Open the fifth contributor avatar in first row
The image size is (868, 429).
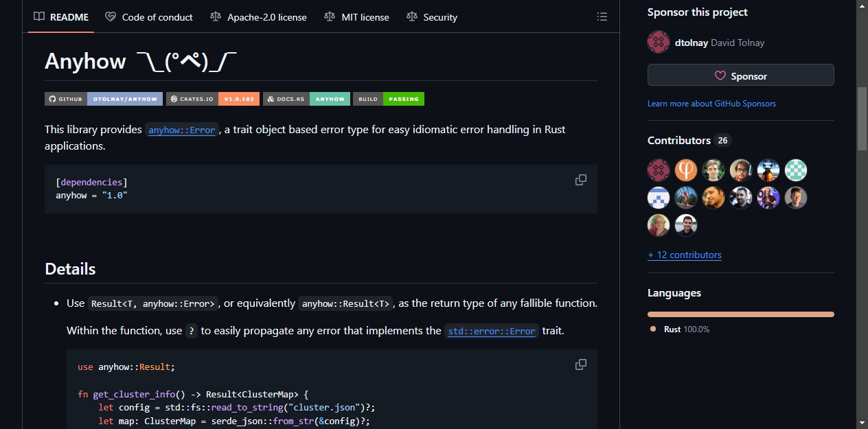point(768,170)
